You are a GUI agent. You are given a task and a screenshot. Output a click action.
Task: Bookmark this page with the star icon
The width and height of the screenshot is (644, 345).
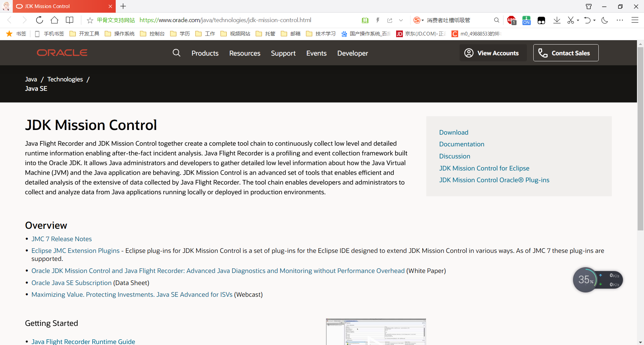90,20
